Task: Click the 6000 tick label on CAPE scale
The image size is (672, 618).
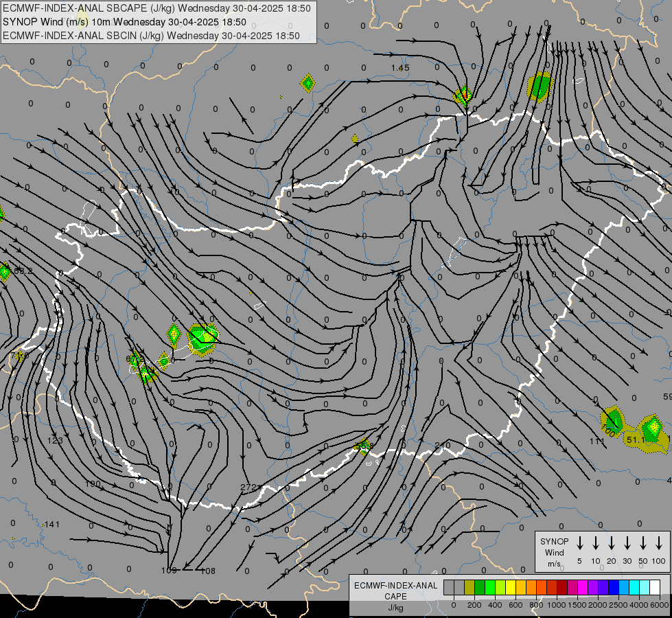Action: [x=660, y=605]
